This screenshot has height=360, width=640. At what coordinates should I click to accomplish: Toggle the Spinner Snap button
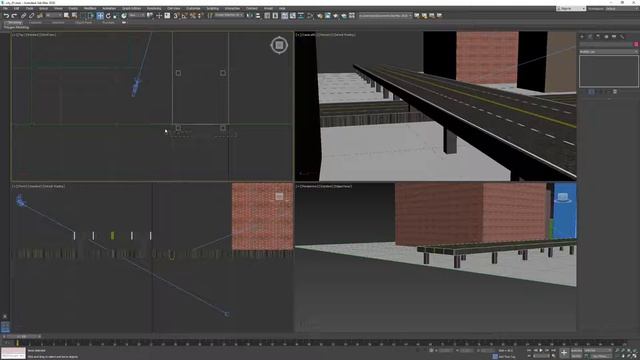tap(200, 16)
